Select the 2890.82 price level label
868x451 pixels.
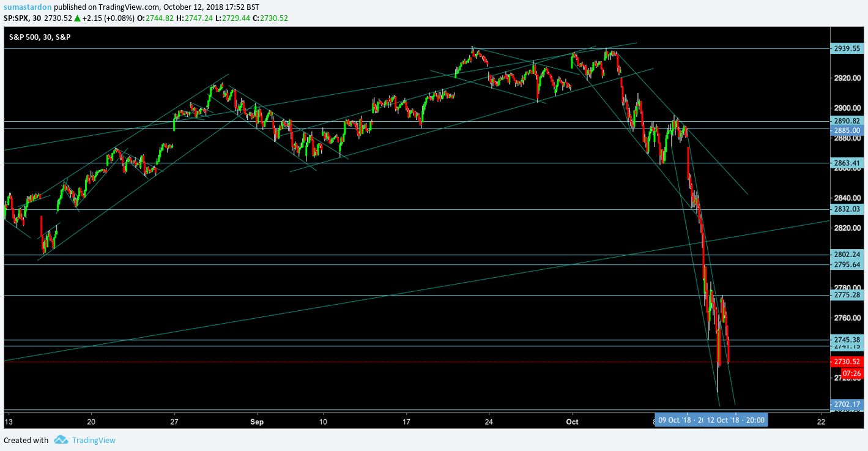(847, 121)
